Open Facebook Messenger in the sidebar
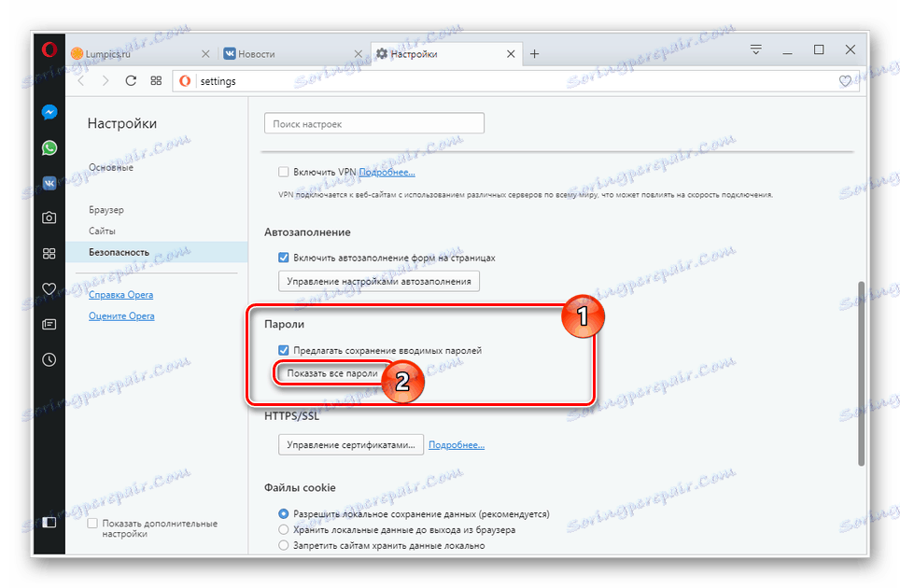 [49, 112]
